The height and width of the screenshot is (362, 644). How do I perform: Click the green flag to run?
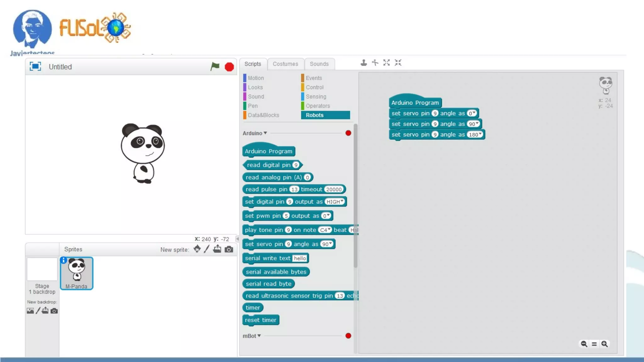pyautogui.click(x=215, y=67)
